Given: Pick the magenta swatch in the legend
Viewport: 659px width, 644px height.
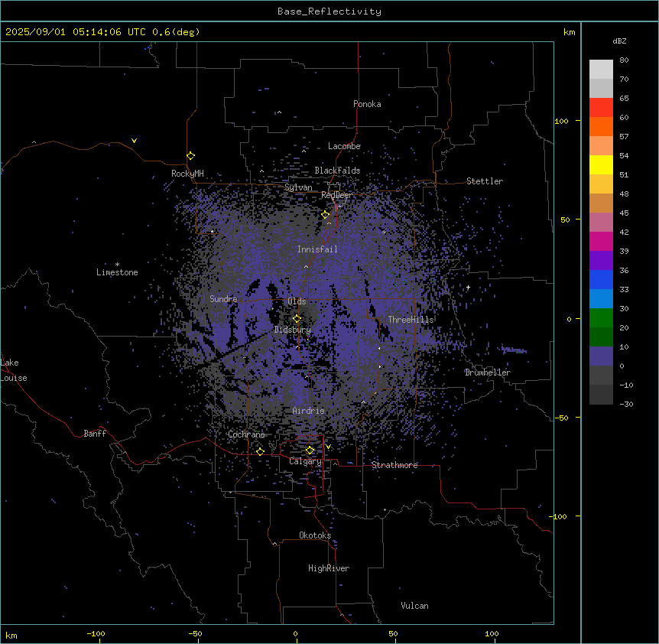Looking at the screenshot, I should (601, 241).
